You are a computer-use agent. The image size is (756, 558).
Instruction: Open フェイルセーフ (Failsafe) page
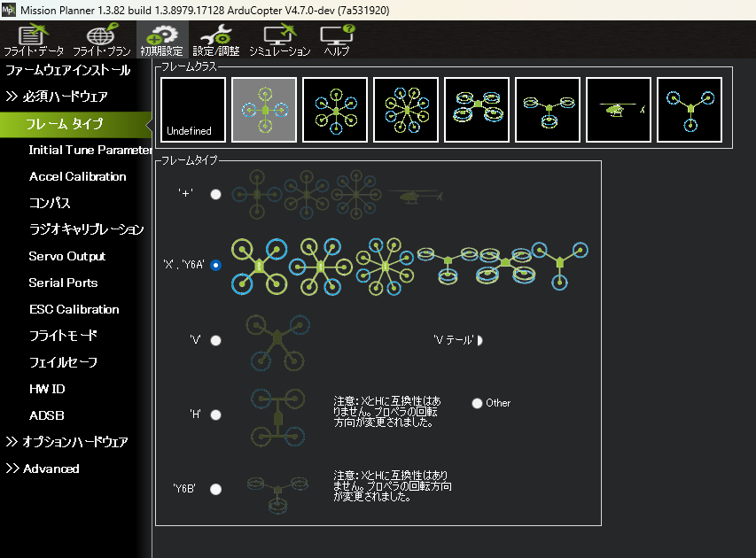pos(63,362)
